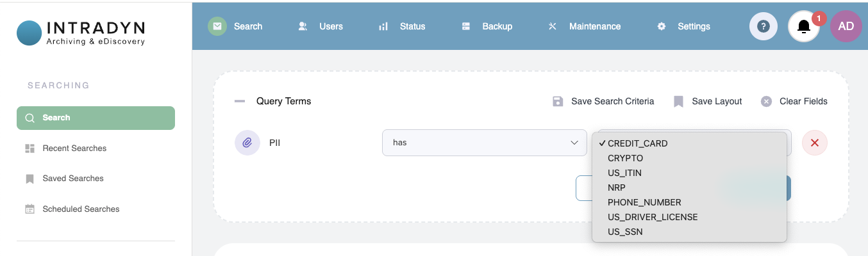
Task: Go to Maintenance in top navigation
Action: [x=585, y=26]
